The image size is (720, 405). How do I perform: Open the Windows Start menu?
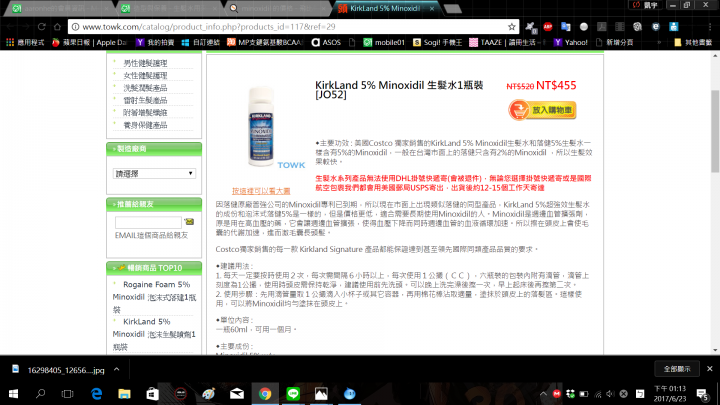pyautogui.click(x=13, y=394)
